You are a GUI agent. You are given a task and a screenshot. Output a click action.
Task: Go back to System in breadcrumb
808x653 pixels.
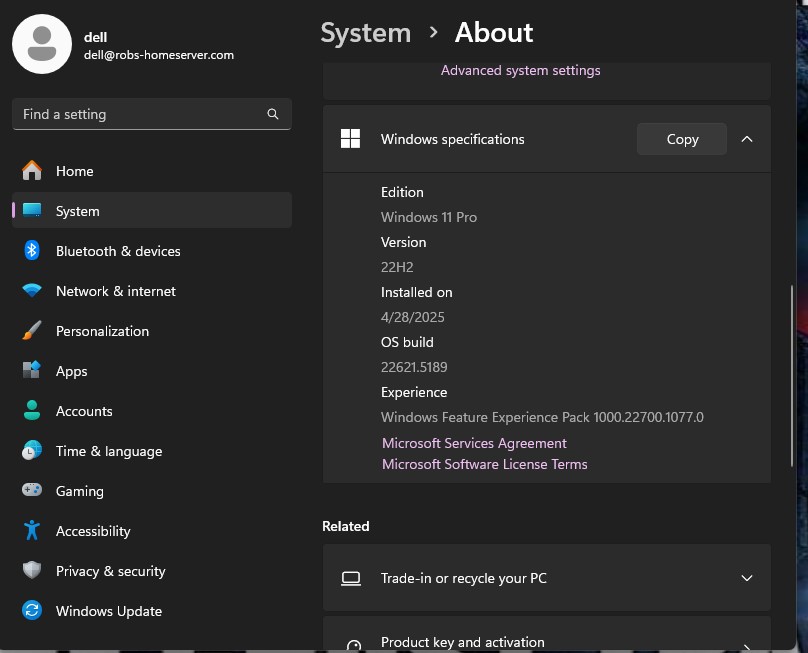pyautogui.click(x=365, y=33)
